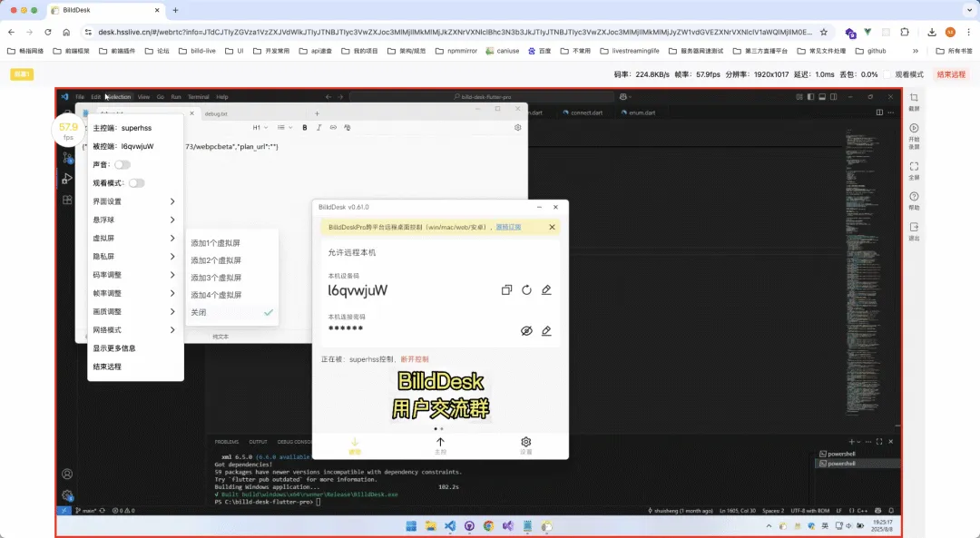This screenshot has height=538, width=980.
Task: Open File Explorer on the remote taskbar
Action: click(431, 526)
